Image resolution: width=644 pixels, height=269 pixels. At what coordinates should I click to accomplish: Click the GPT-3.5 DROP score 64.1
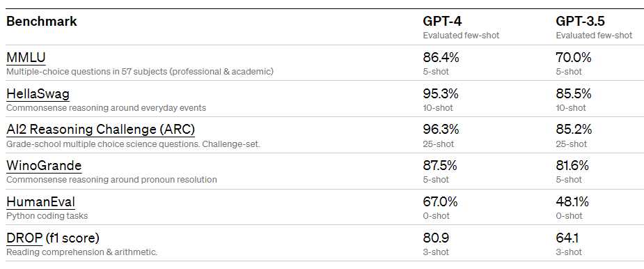coord(567,238)
